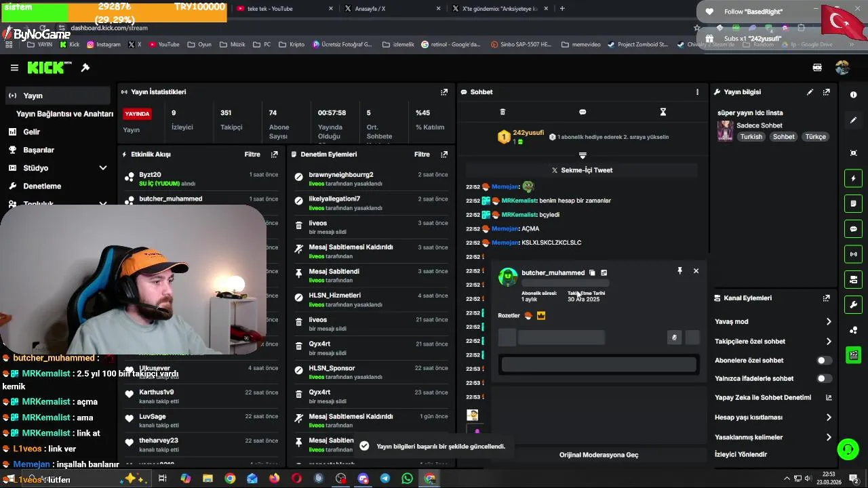Viewport: 868px width, 488px height.
Task: Click the green clapperboard icon in right sidebar
Action: [854, 354]
